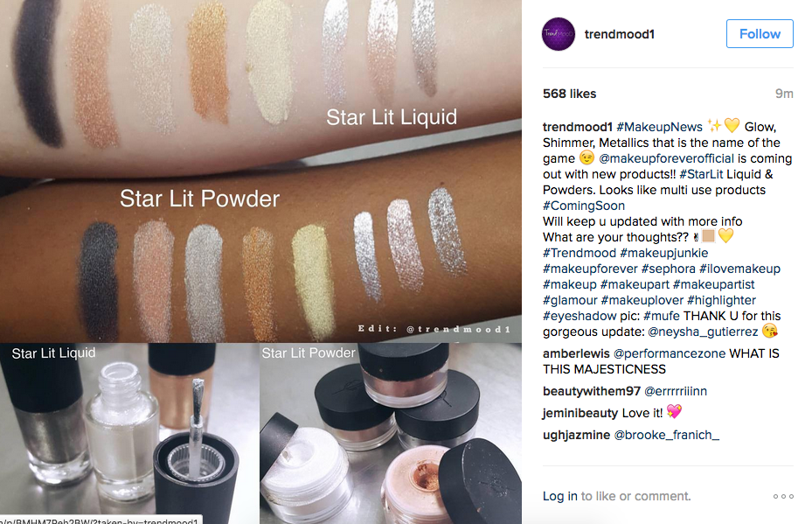Open the #MakeupNews hashtag

click(x=659, y=127)
